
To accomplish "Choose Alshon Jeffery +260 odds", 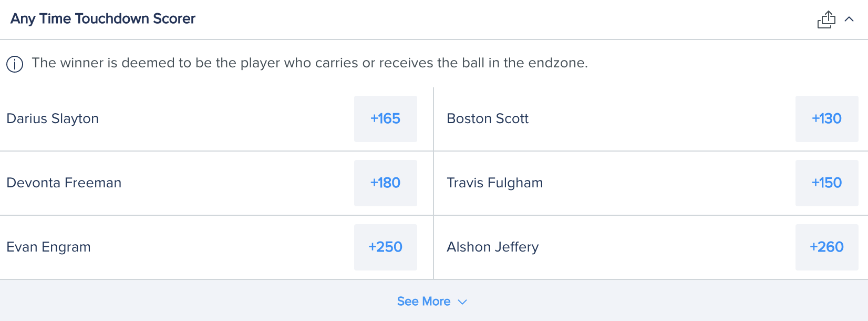I will pos(826,247).
